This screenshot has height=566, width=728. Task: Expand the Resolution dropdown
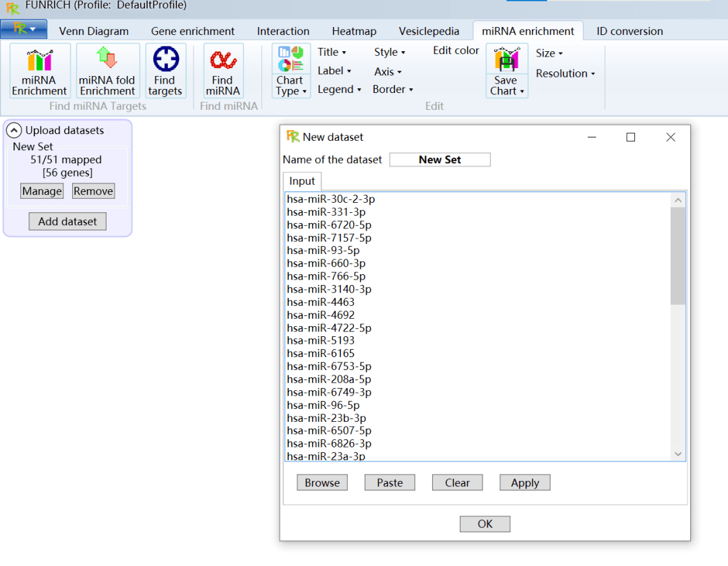[565, 73]
